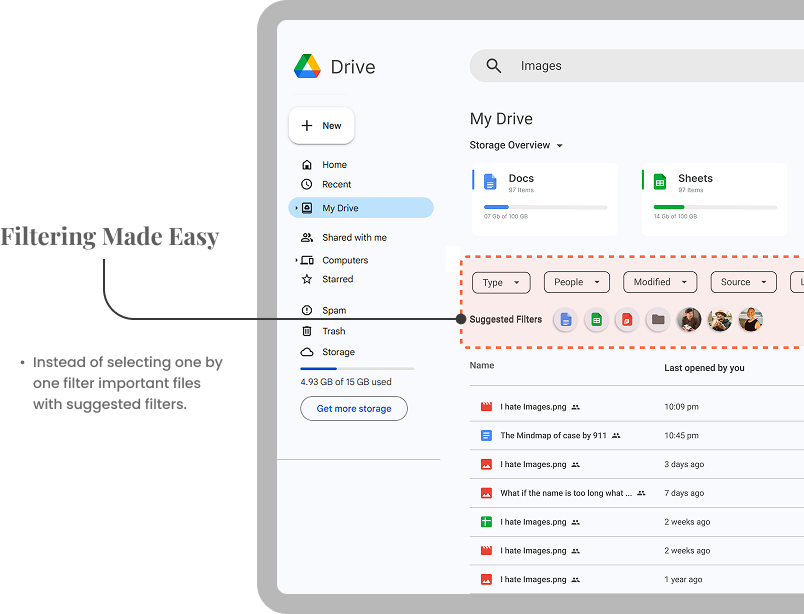Click image icon of 3 days ago file
The width and height of the screenshot is (804, 614).
coord(486,464)
